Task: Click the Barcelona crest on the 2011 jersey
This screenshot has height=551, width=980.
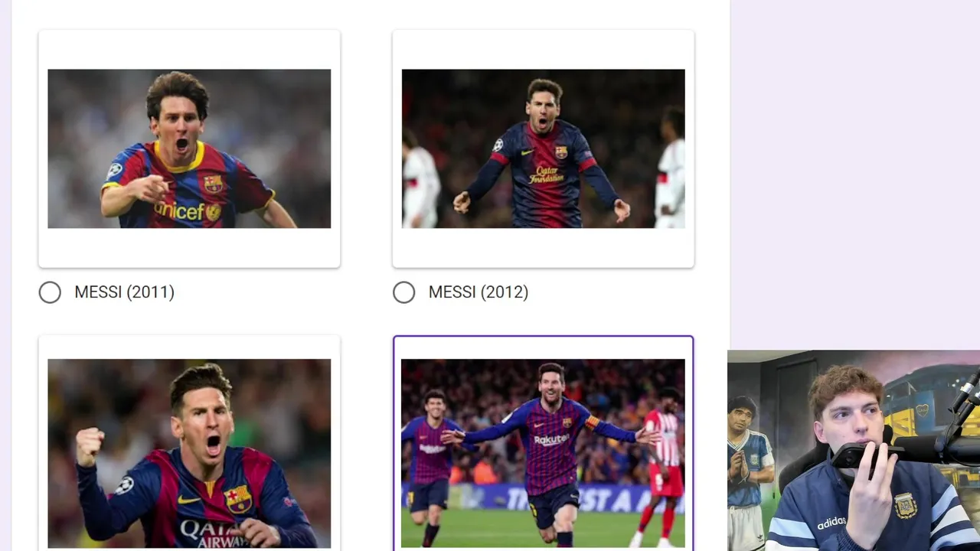Action: point(213,183)
